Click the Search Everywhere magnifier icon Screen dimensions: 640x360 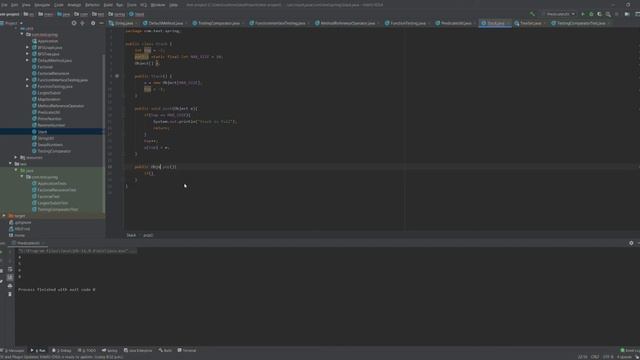608,14
